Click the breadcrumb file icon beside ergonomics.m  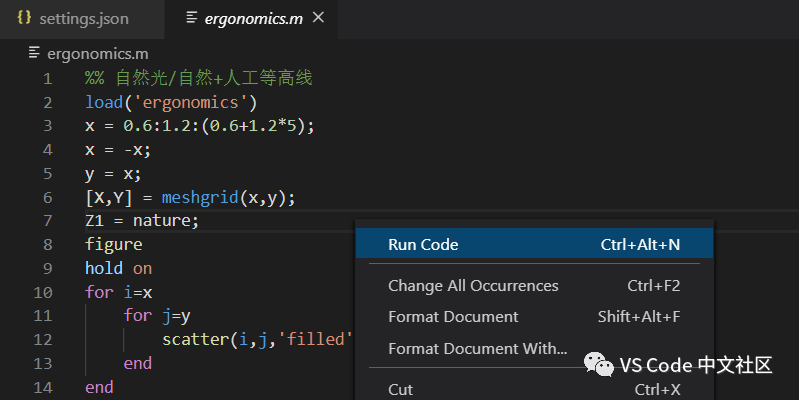pos(34,52)
